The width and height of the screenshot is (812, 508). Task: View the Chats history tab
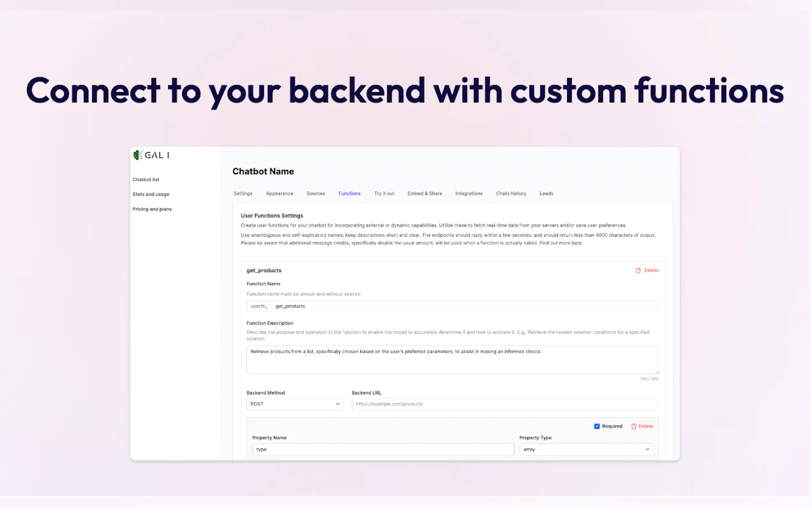511,194
